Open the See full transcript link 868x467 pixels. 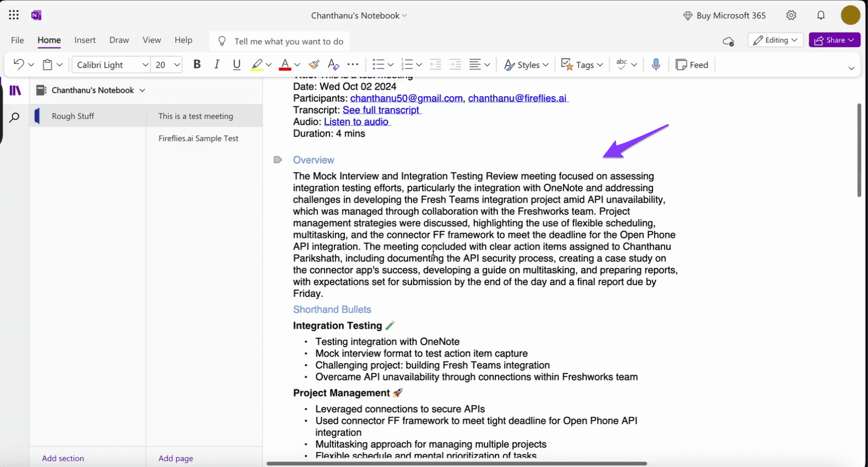click(381, 110)
